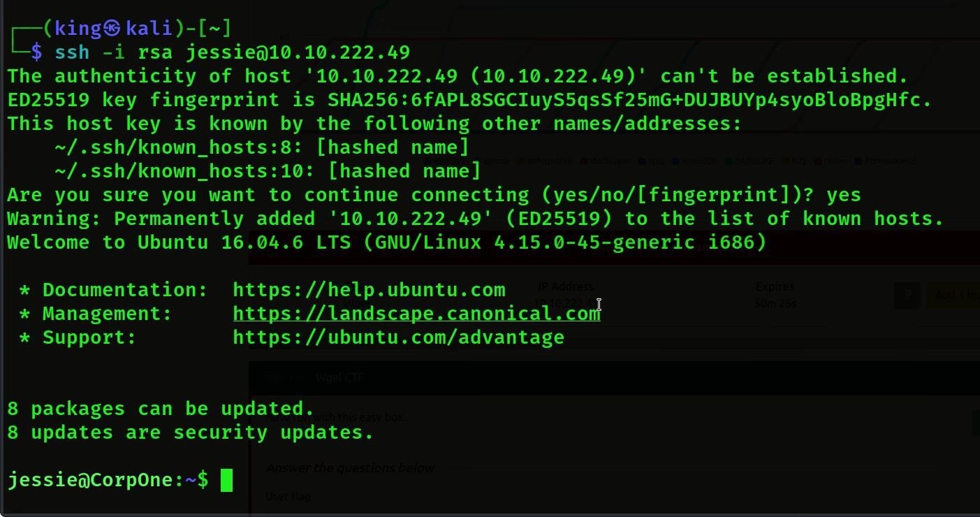Click the '8 packages can be updated' line
The width and height of the screenshot is (980, 517).
tap(161, 409)
